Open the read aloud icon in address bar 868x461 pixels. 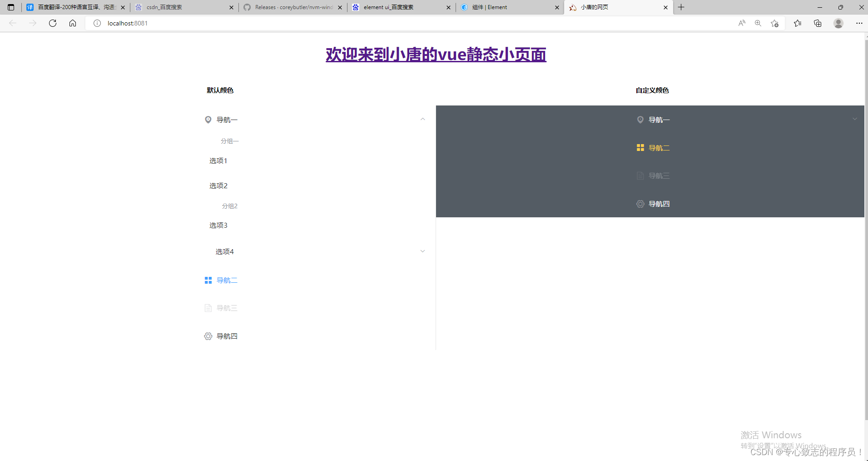coord(742,23)
